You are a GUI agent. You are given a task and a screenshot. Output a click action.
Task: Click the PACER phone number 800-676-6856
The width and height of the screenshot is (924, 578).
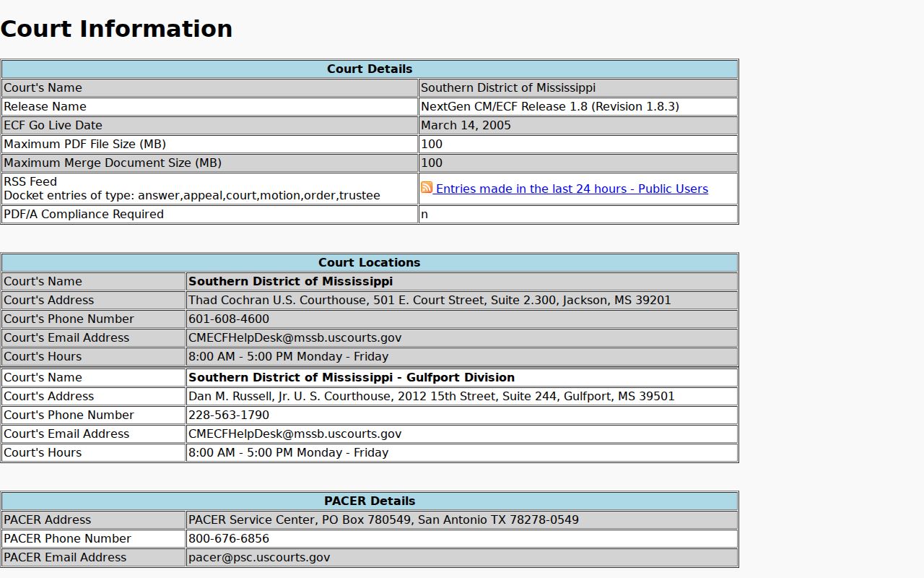[x=229, y=538]
